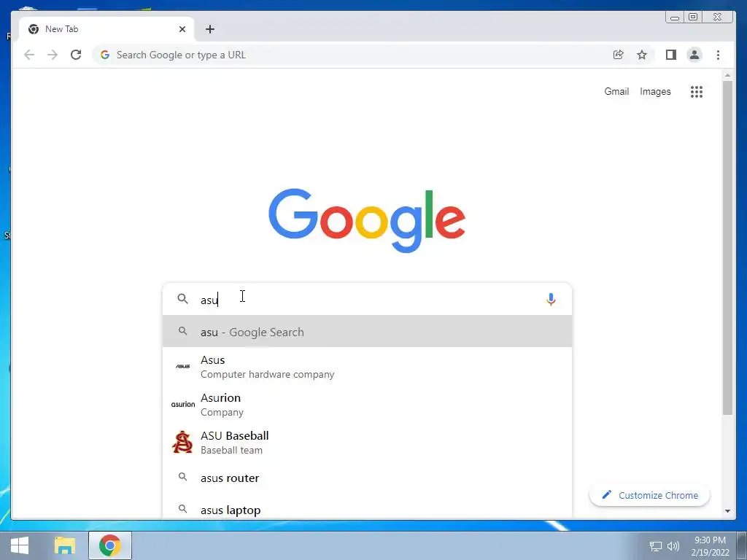This screenshot has width=747, height=560.
Task: Click the Customize Chrome button
Action: pos(650,495)
